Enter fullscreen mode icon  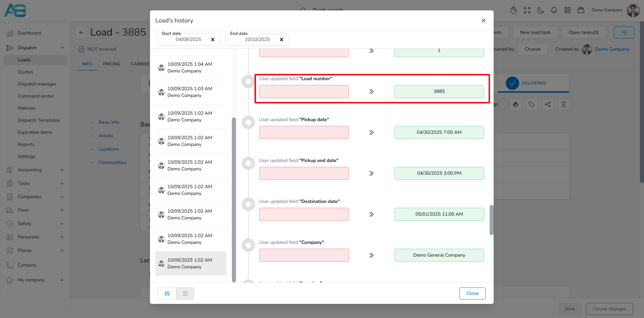coord(527,10)
